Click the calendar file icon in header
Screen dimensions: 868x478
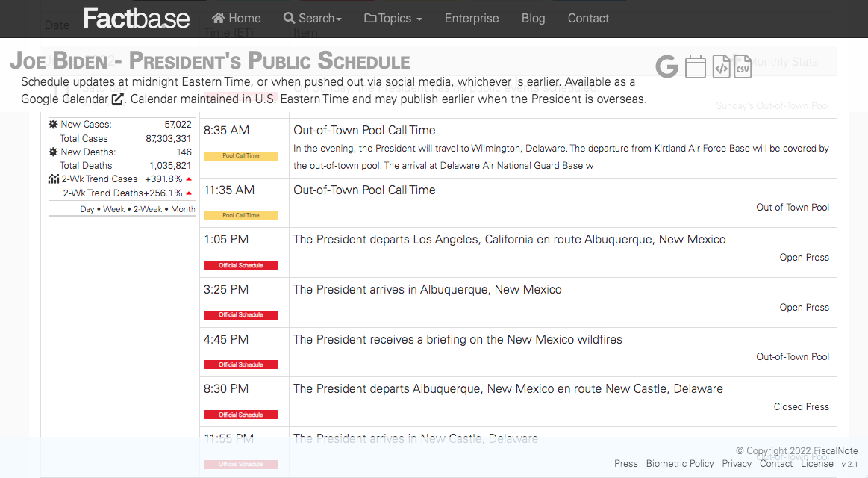(696, 66)
